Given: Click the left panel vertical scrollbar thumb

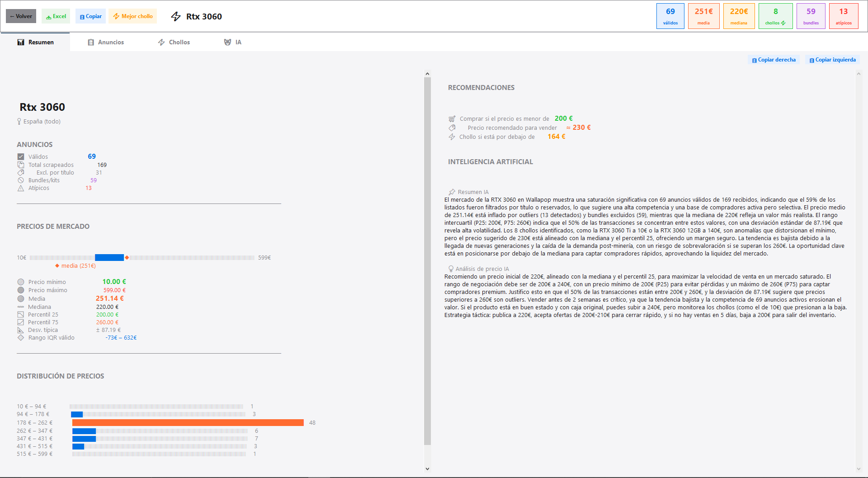Looking at the screenshot, I should coord(427,261).
